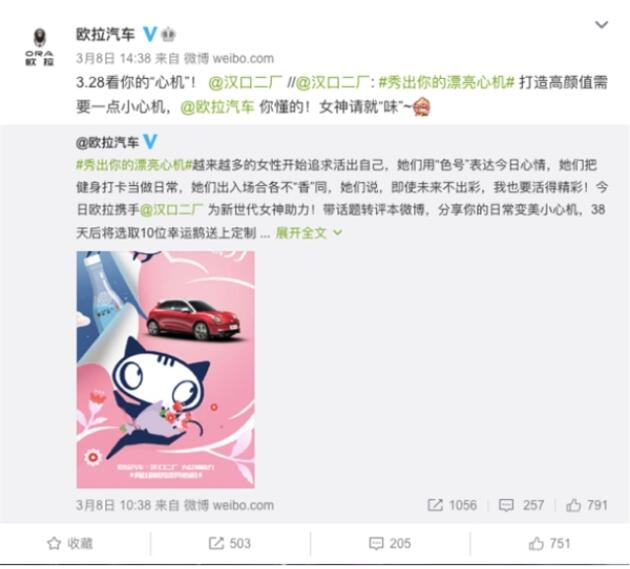Click the 3月8日 14:38 timestamp
Image resolution: width=630 pixels, height=569 pixels.
(x=113, y=59)
